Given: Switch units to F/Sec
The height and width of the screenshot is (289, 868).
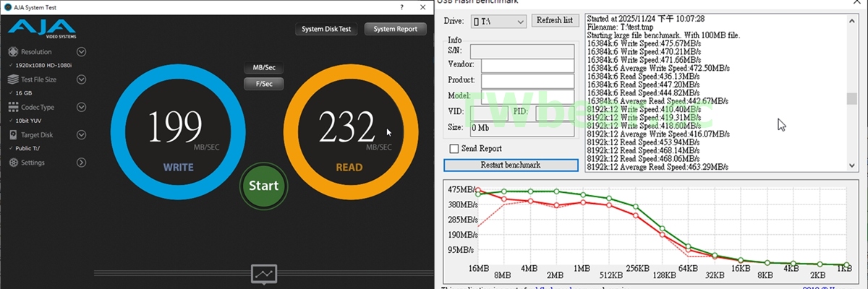Looking at the screenshot, I should click(263, 84).
